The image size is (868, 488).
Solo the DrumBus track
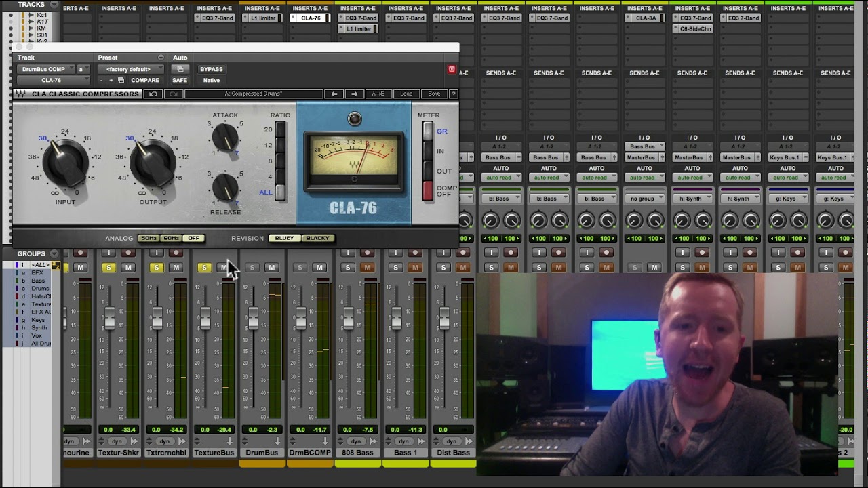click(252, 268)
